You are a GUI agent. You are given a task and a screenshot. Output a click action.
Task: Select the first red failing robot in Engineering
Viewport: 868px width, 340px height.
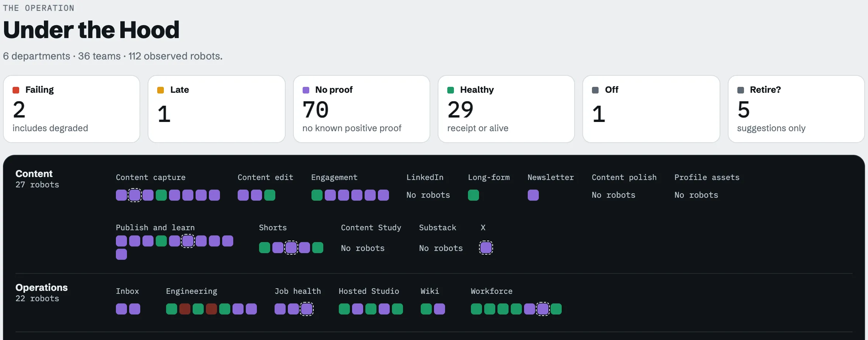185,309
